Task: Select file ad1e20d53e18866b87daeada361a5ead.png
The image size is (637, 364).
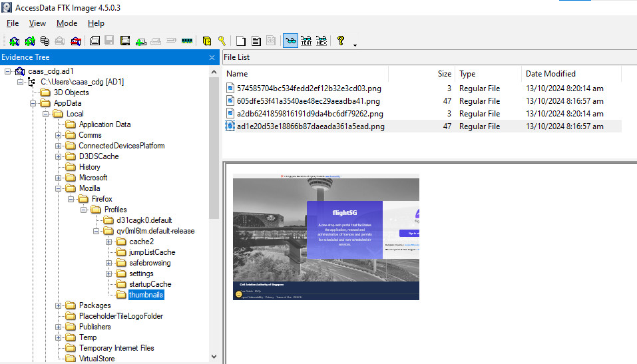Action: [310, 126]
